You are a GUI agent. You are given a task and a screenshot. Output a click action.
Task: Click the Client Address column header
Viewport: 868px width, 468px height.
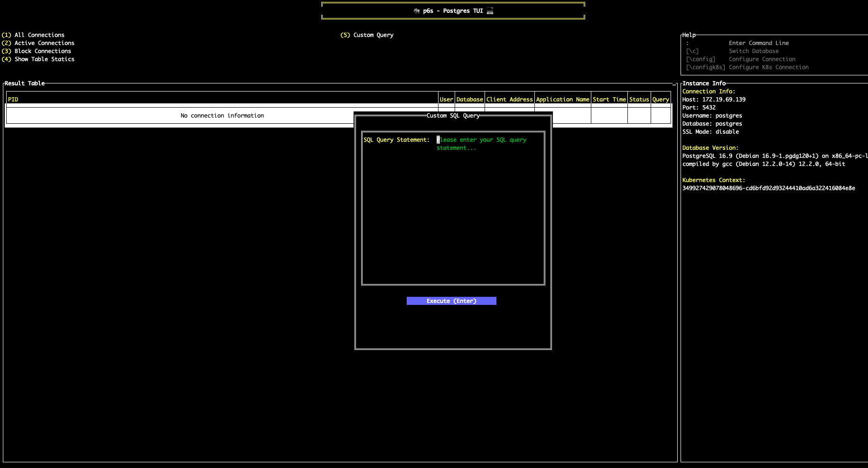coord(510,100)
